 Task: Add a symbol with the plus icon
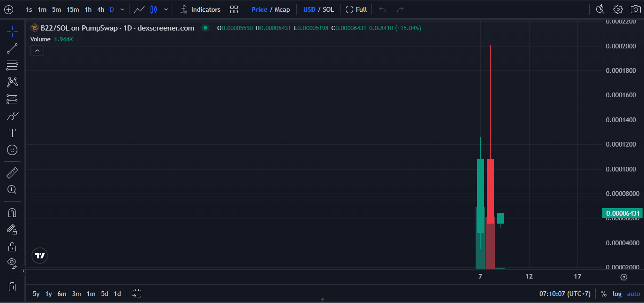[x=8, y=9]
